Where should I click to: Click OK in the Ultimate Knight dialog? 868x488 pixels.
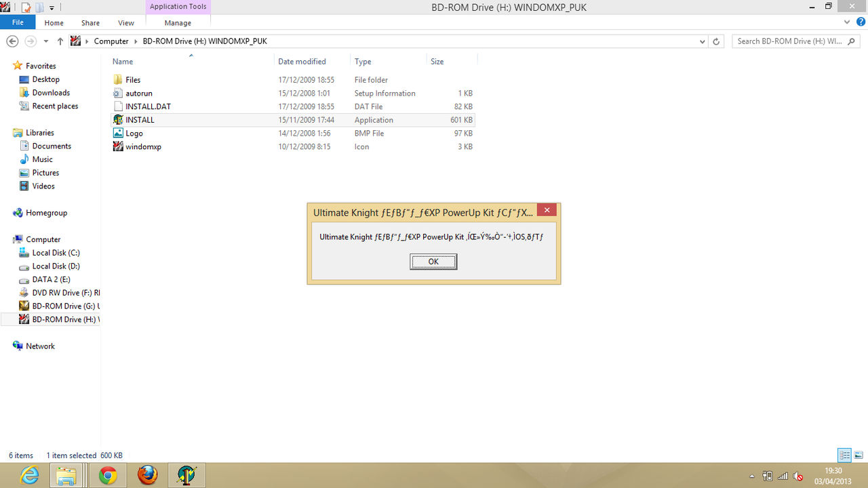(433, 262)
